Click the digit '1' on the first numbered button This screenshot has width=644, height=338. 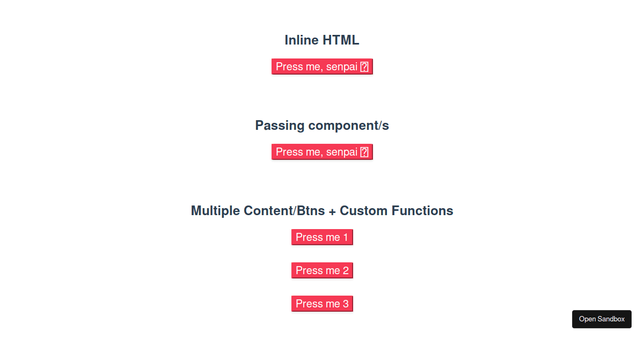346,237
